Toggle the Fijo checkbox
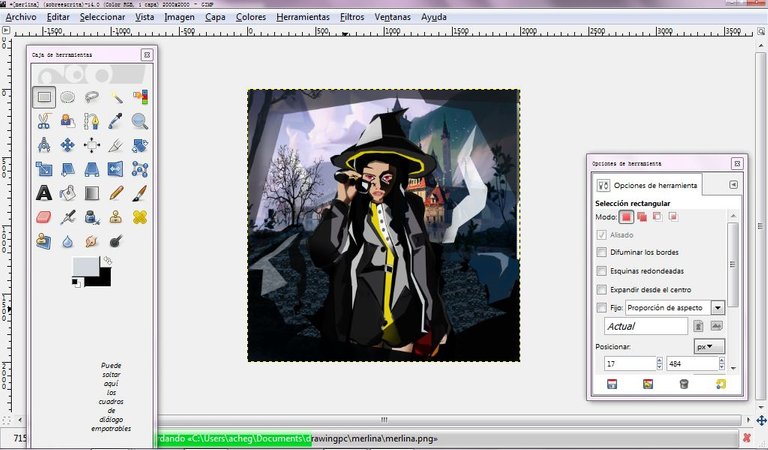This screenshot has width=768, height=450. [x=601, y=308]
